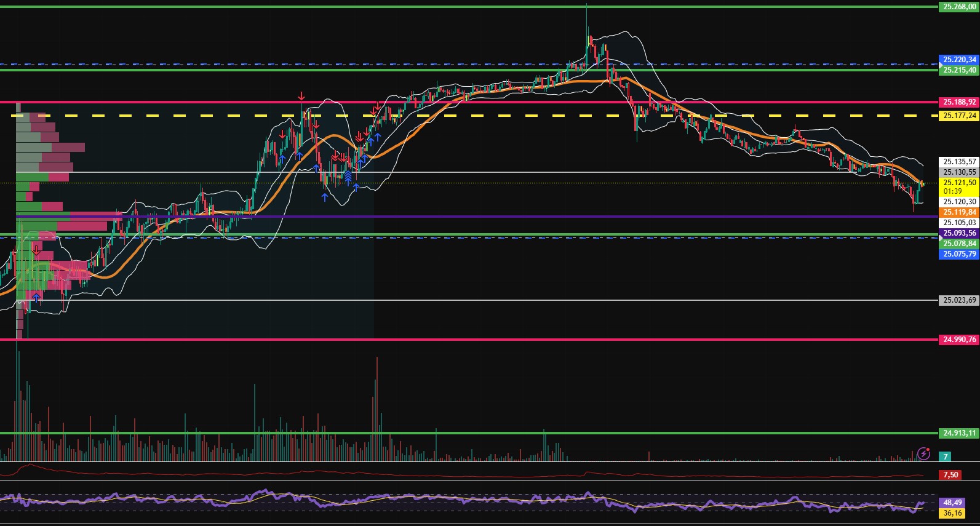Select the teal volume value label 7
980x526 pixels.
coord(946,457)
